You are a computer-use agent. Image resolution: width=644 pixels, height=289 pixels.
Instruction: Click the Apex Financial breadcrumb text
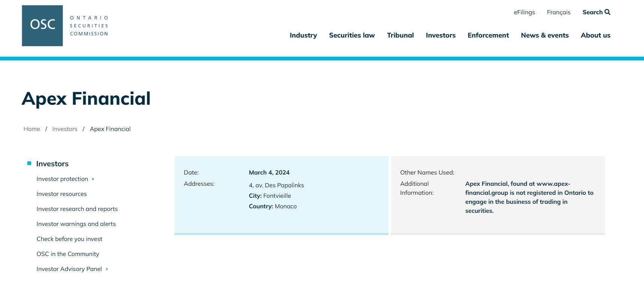110,129
